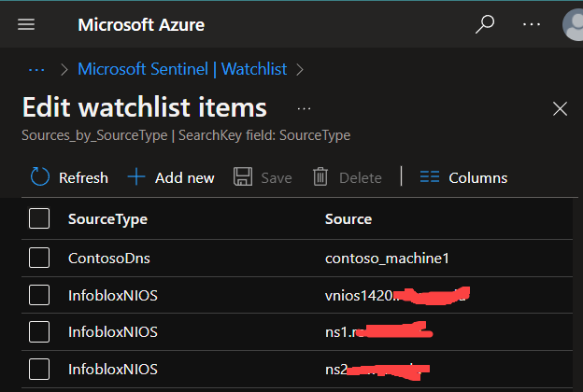
Task: Check the ContosoDns row checkbox
Action: tap(39, 258)
